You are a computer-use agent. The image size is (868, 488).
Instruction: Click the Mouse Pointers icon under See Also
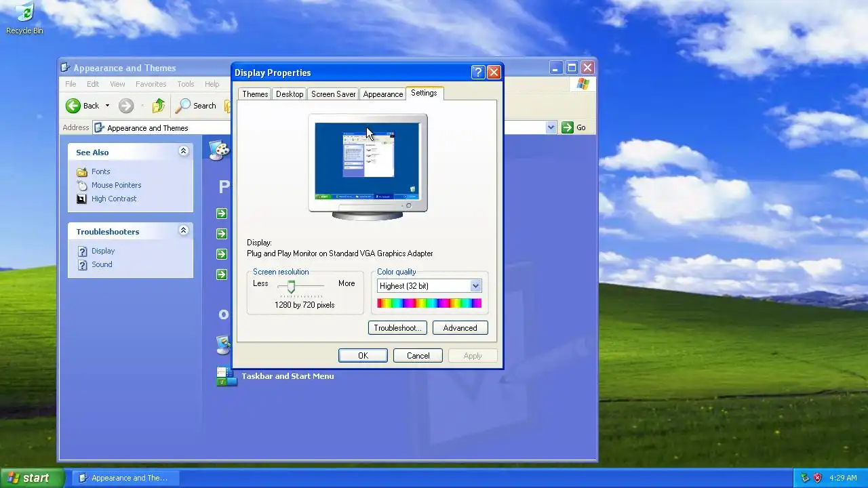click(x=82, y=186)
